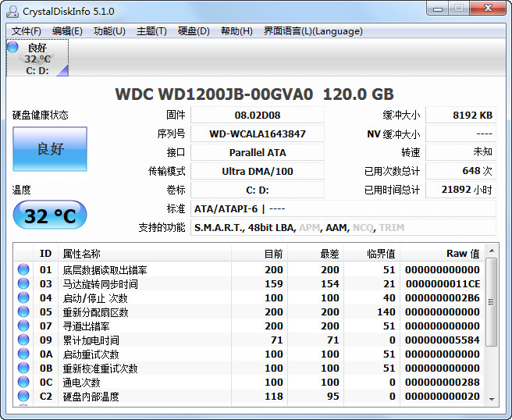
Task: Click the CrystalDiskInfo title bar icon
Action: coord(12,12)
